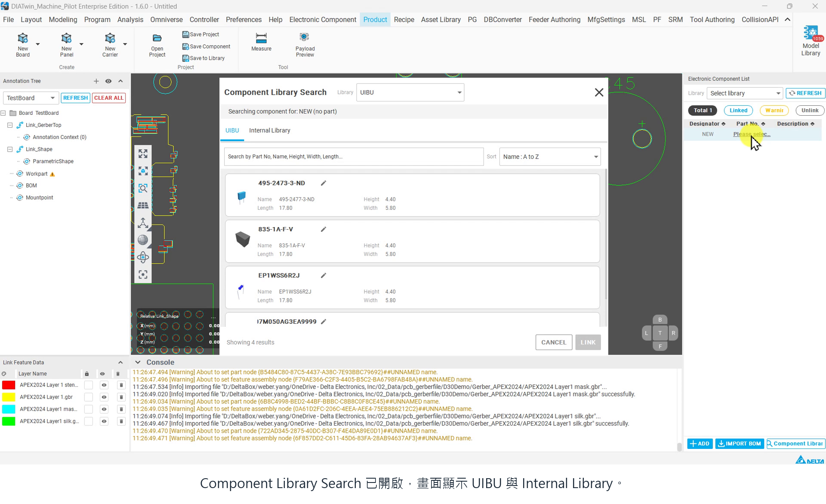Viewport: 826px width, 504px height.
Task: Open the UIBU Library dropdown in dialog
Action: point(410,92)
